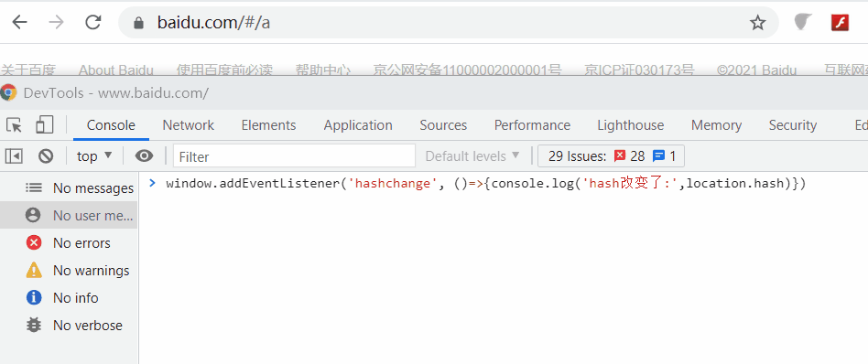Activate the inspect element picker
This screenshot has width=868, height=364.
point(15,125)
